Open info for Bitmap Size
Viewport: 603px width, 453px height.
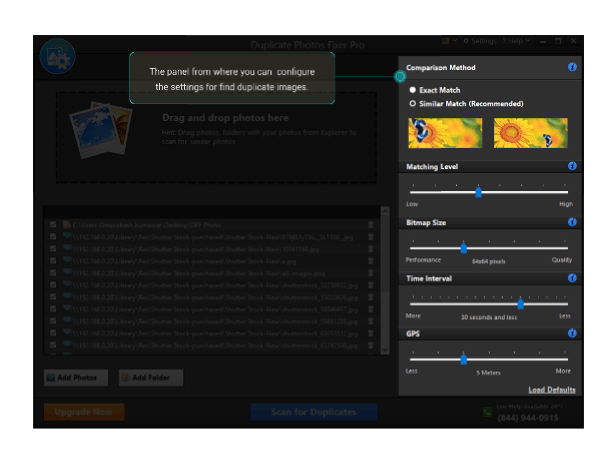(x=572, y=222)
